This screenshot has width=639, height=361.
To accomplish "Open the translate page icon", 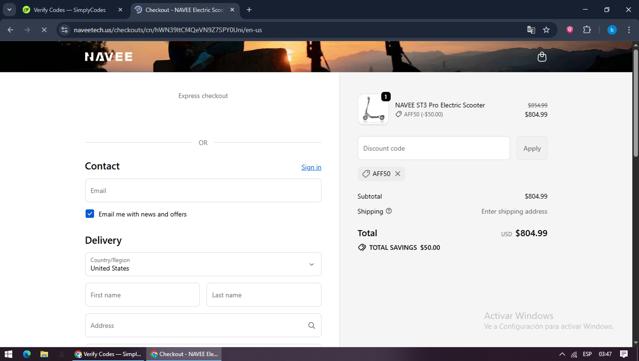I will point(531,30).
